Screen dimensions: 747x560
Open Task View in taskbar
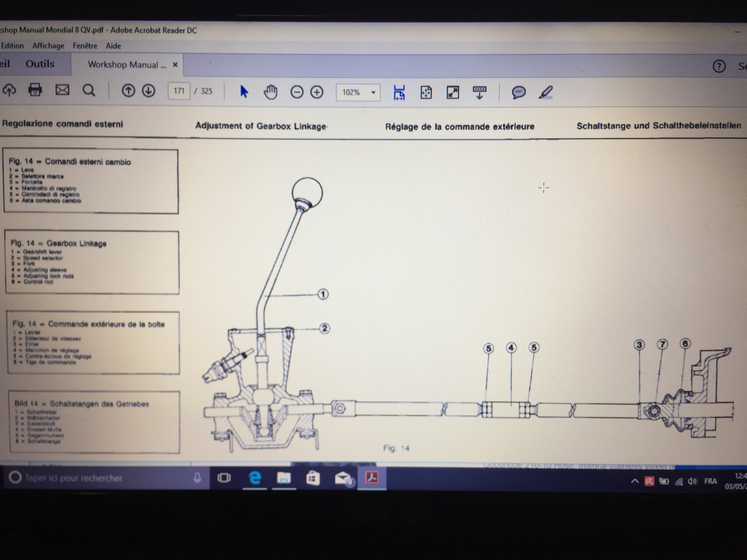tap(224, 478)
